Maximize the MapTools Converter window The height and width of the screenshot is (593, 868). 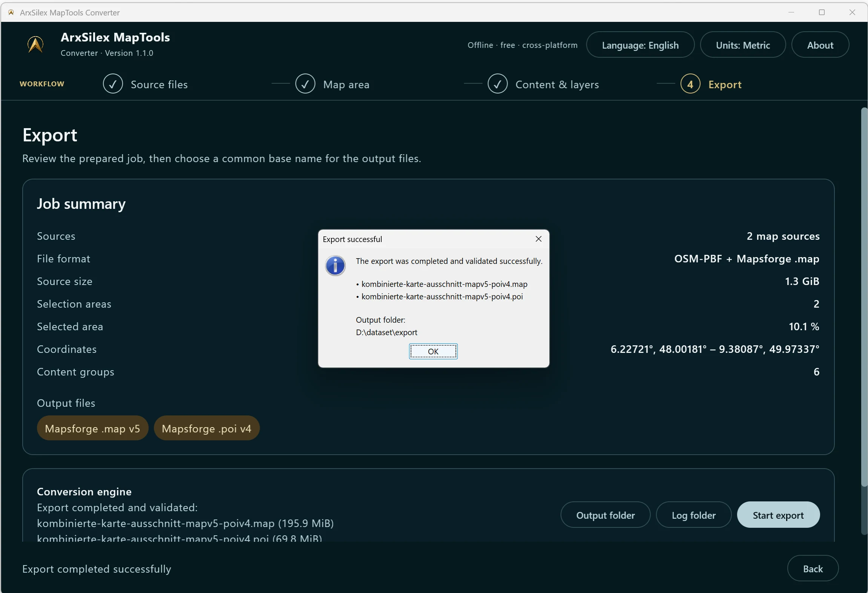822,12
